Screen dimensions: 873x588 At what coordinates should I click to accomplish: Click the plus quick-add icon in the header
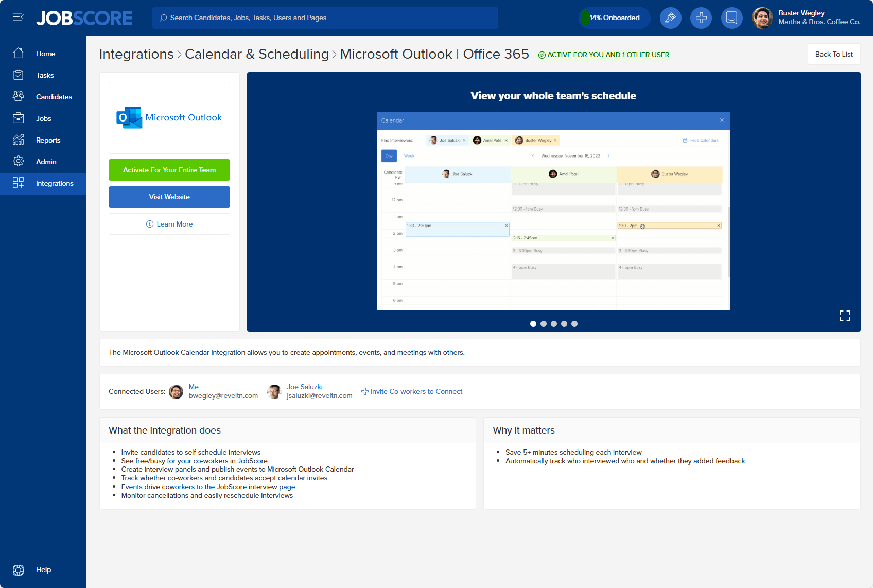pos(701,18)
